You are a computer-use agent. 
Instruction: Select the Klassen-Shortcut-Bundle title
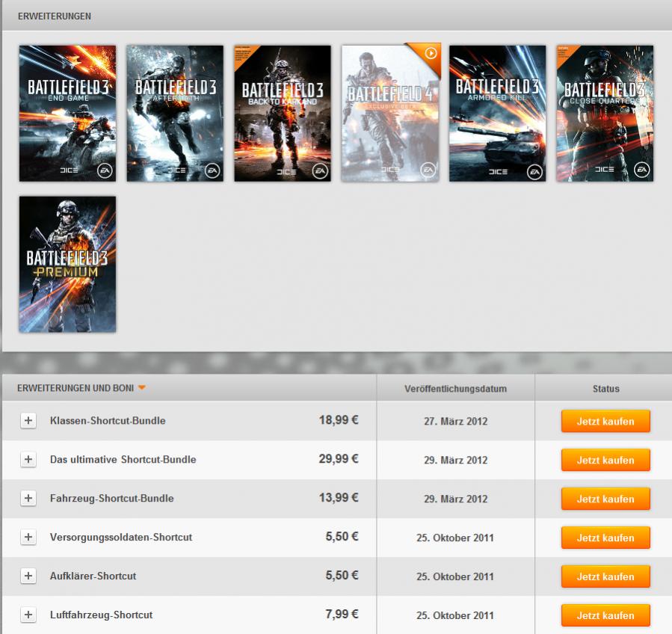coord(108,420)
